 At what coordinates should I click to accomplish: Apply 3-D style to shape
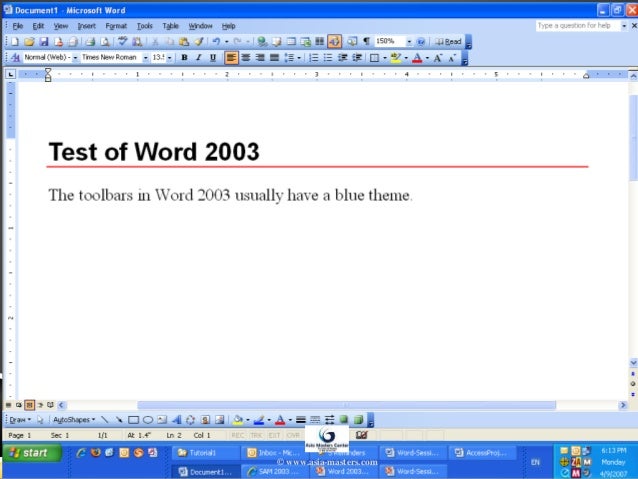coord(358,420)
